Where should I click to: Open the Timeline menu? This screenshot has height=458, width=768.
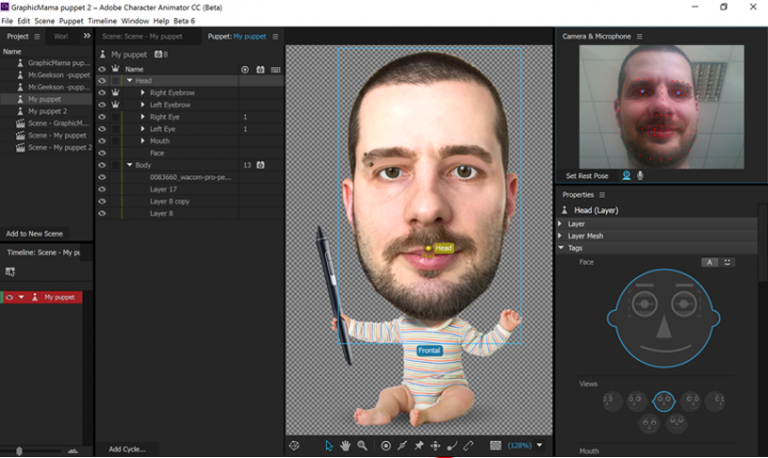(102, 21)
